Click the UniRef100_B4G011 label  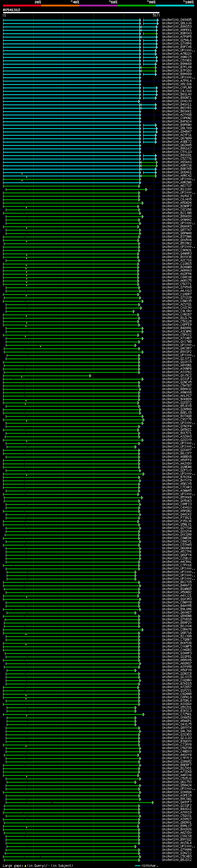coord(177,104)
